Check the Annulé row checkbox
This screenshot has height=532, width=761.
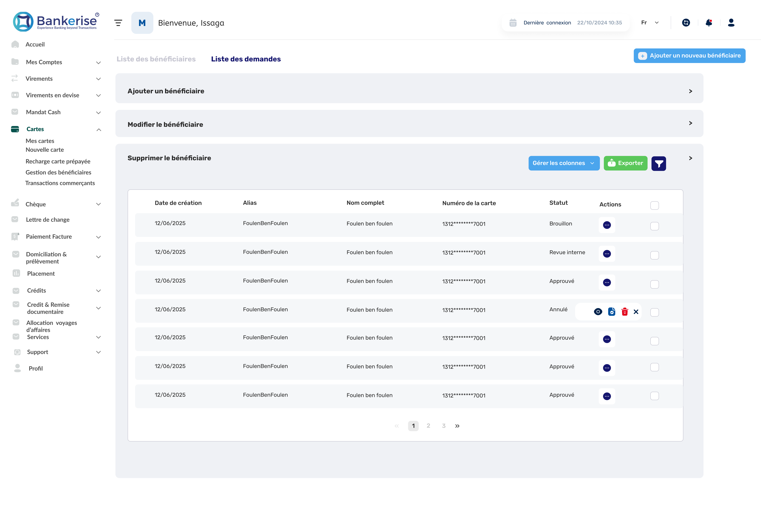(x=655, y=312)
